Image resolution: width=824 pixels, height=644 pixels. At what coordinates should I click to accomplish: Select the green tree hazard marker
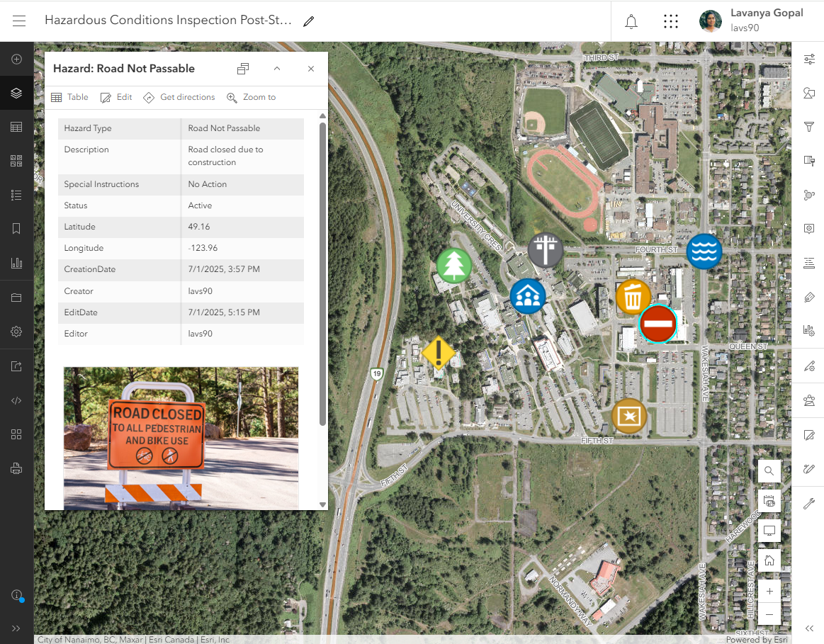pos(454,266)
